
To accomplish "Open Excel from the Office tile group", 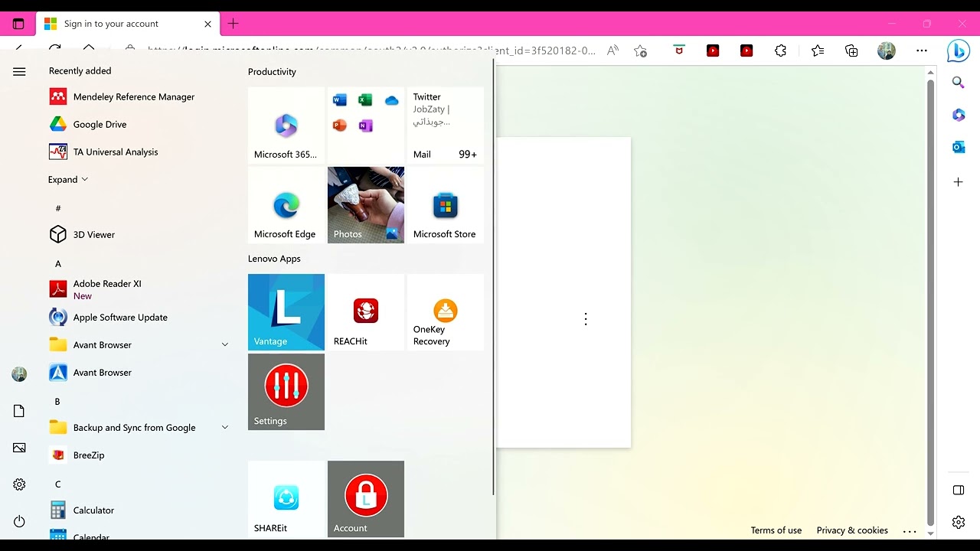I will pos(366,100).
